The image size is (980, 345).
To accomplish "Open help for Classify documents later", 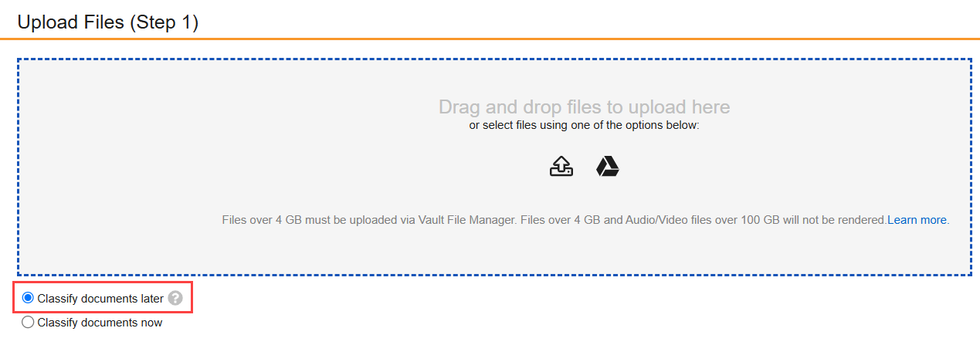I will (x=176, y=298).
